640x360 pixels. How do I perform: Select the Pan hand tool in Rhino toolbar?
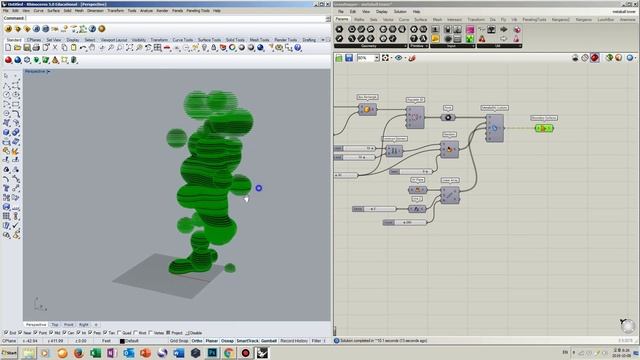pos(92,48)
